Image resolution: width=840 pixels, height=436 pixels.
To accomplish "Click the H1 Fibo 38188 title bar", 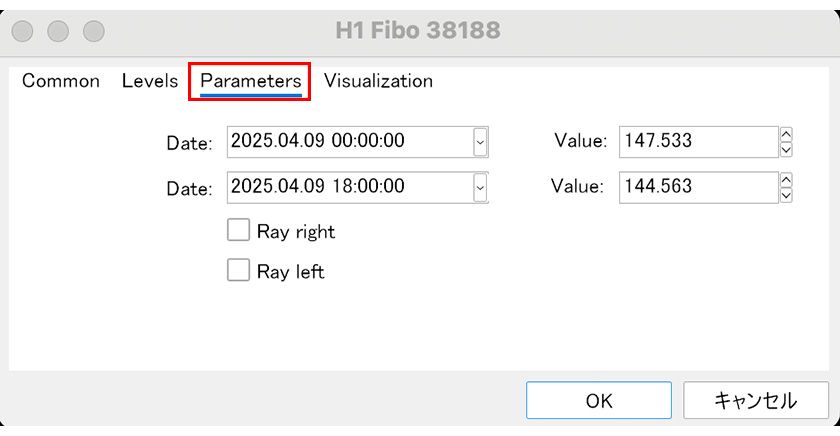I will point(418,31).
